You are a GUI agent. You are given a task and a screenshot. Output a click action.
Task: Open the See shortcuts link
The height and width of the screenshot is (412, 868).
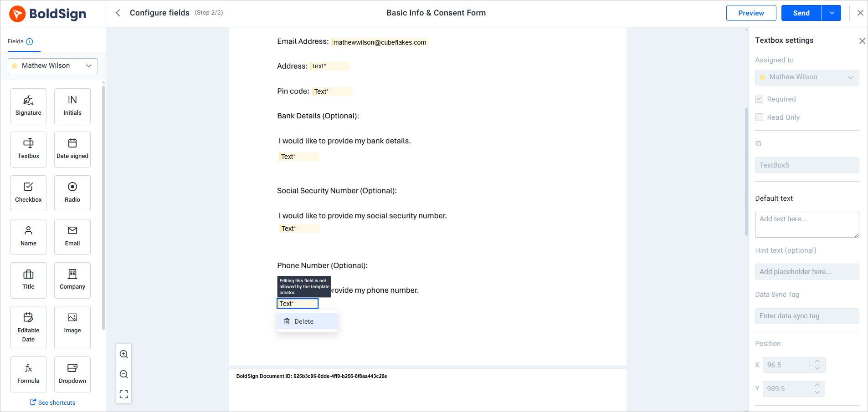point(53,402)
